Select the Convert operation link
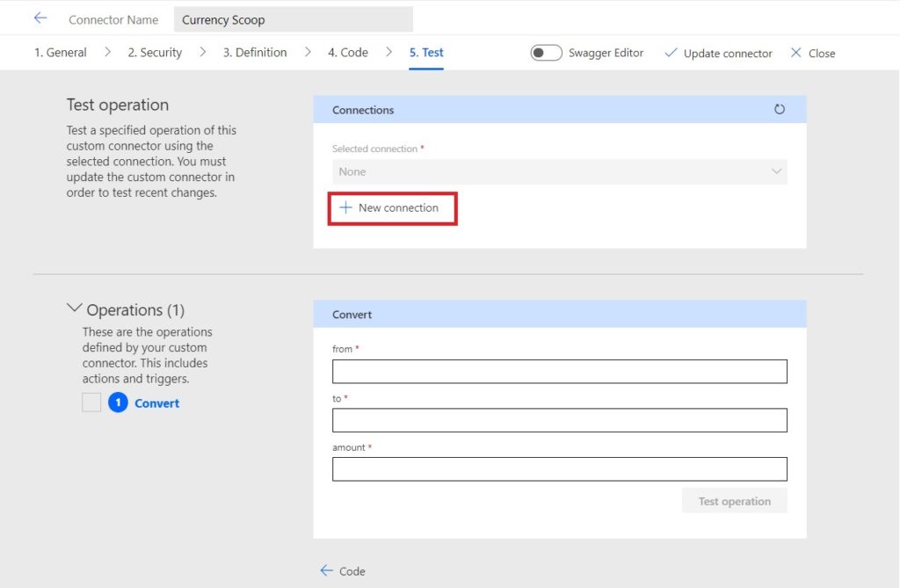900x588 pixels. click(x=156, y=403)
